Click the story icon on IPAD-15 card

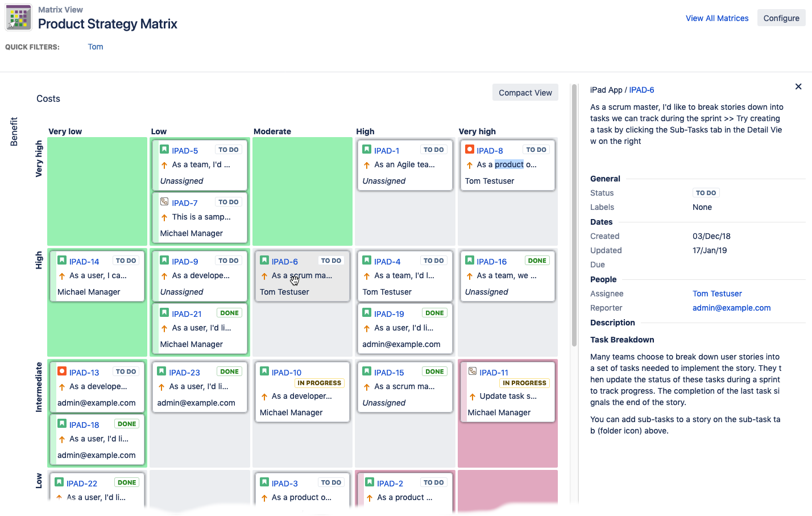(367, 371)
